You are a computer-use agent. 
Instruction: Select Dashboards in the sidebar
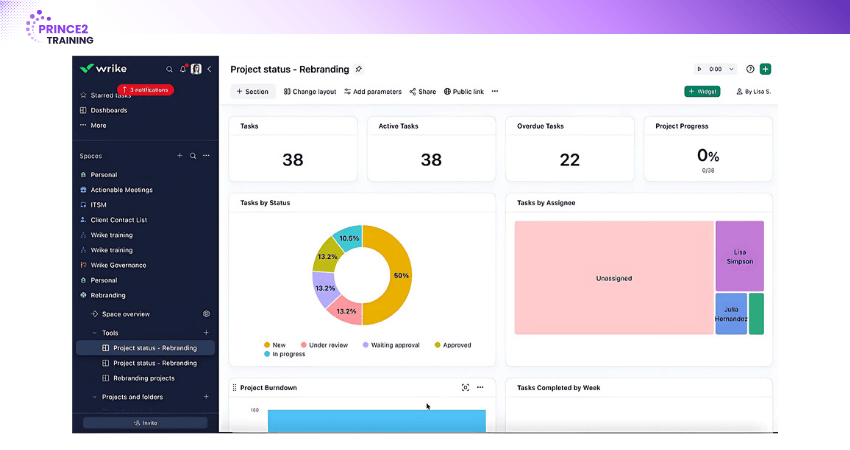109,110
